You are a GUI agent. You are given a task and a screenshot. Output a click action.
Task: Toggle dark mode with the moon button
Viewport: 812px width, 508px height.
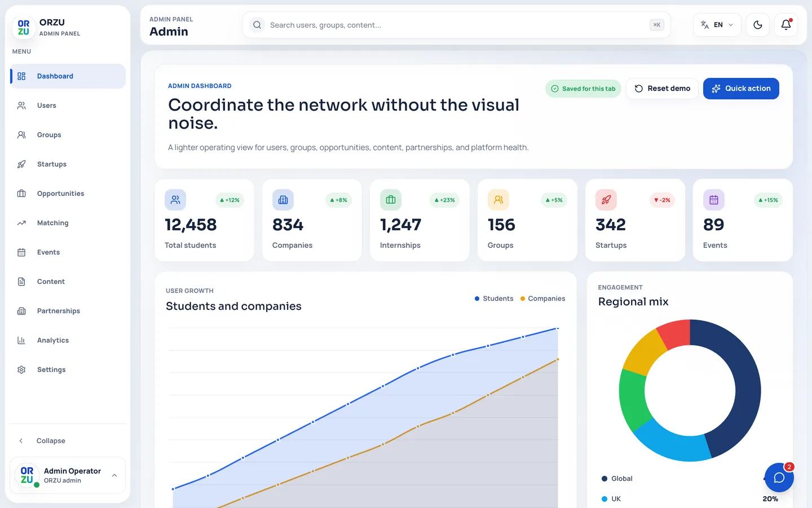pyautogui.click(x=758, y=25)
